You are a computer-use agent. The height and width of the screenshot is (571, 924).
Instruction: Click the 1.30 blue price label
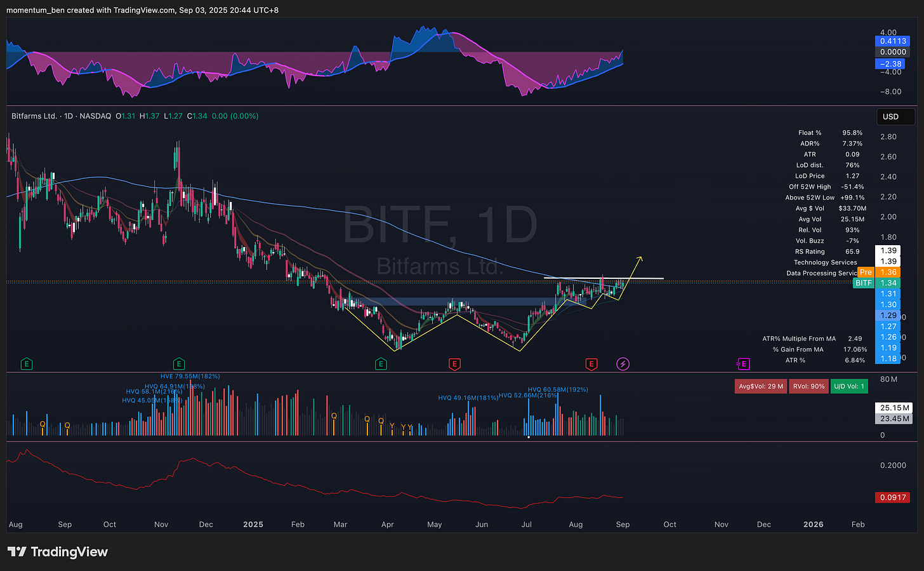click(x=888, y=304)
